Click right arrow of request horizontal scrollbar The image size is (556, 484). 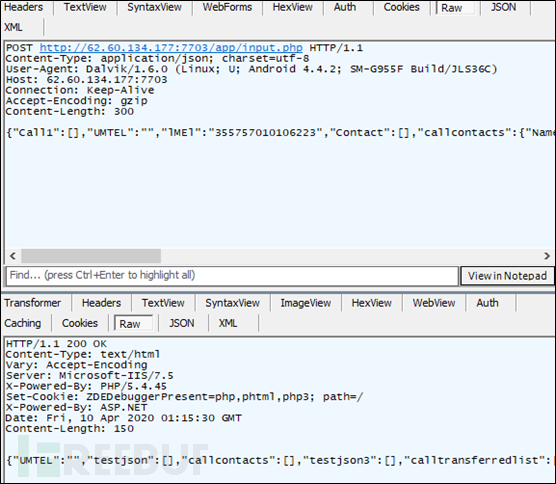point(547,256)
